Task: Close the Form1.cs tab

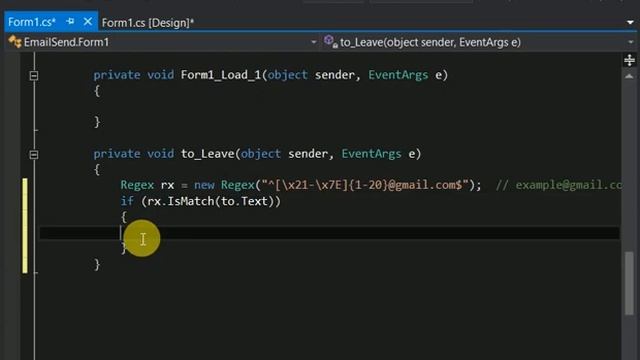Action: click(87, 22)
